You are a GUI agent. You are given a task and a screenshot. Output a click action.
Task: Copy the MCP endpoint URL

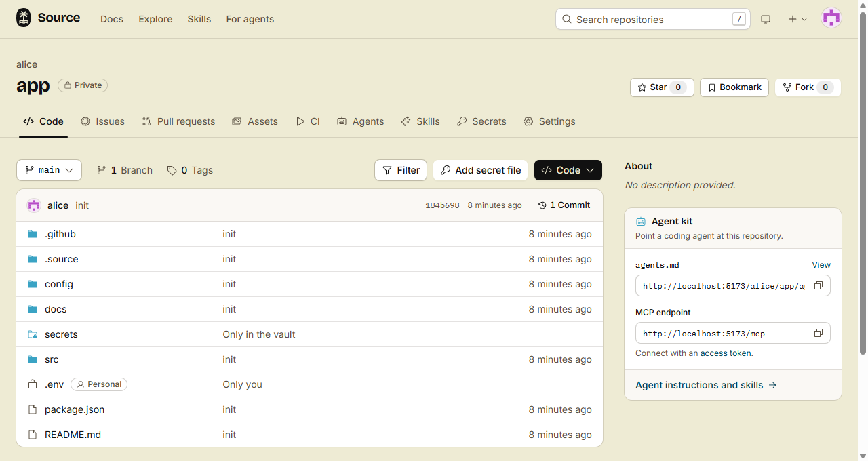pyautogui.click(x=818, y=334)
